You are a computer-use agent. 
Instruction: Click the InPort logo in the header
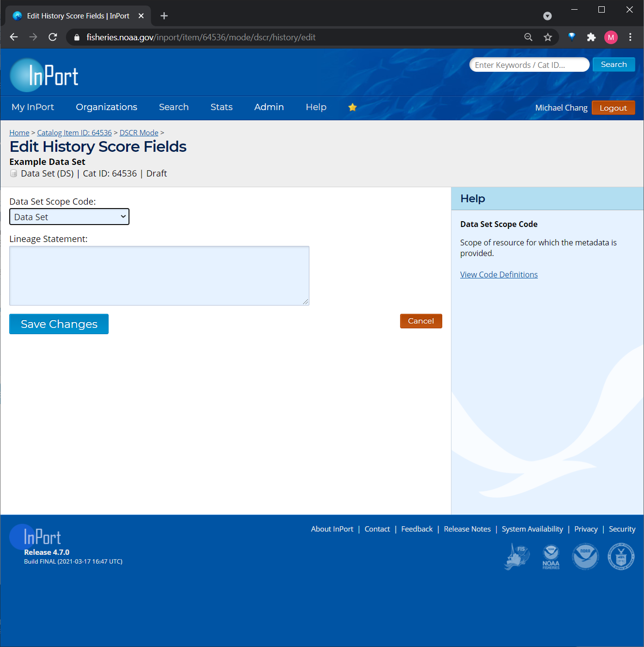(x=44, y=75)
